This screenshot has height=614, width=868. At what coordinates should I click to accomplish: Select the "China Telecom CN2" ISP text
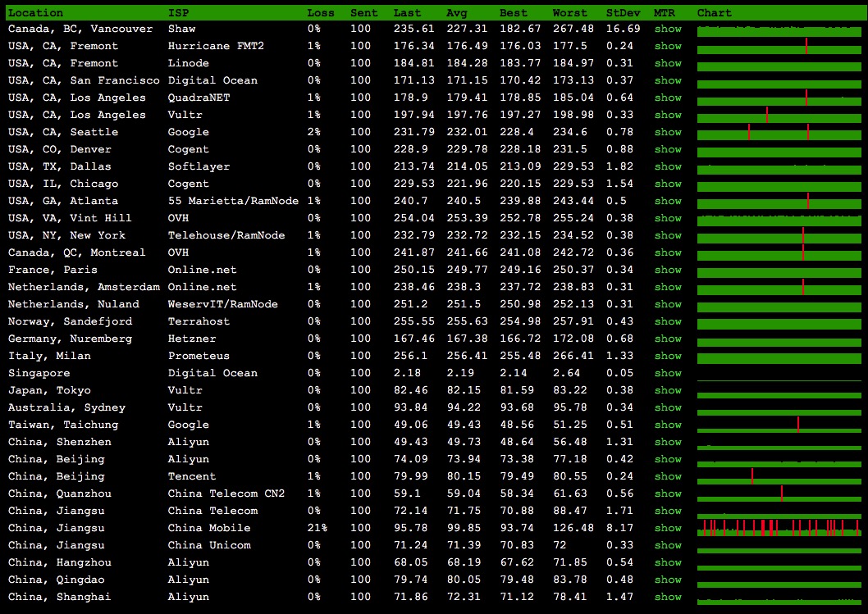tap(226, 493)
